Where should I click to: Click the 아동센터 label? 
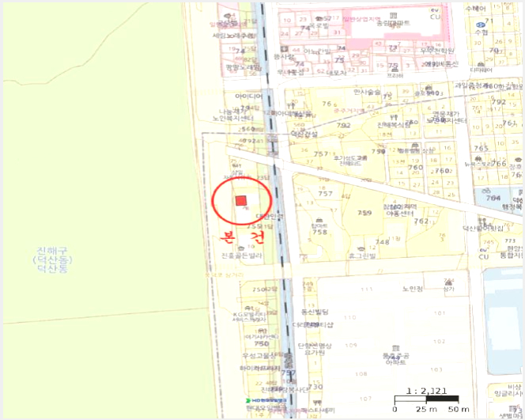400,214
